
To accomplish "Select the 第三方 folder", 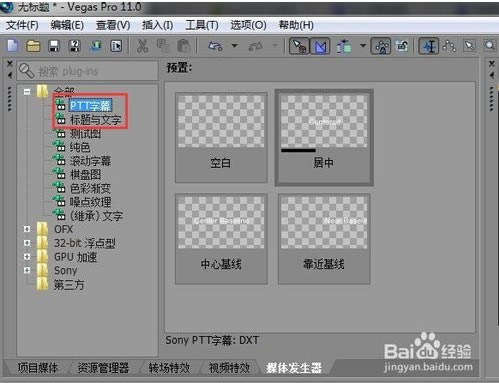I will point(69,284).
